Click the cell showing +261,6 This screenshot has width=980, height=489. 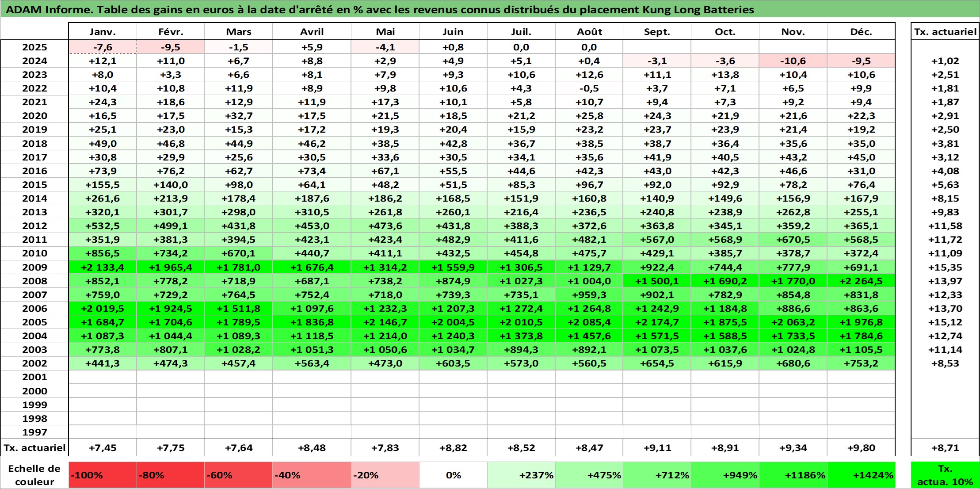click(103, 198)
